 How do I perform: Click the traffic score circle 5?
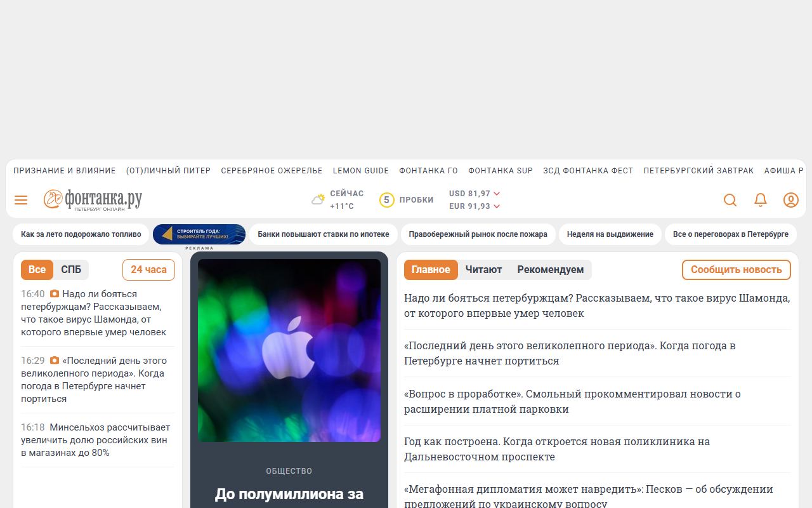coord(386,200)
